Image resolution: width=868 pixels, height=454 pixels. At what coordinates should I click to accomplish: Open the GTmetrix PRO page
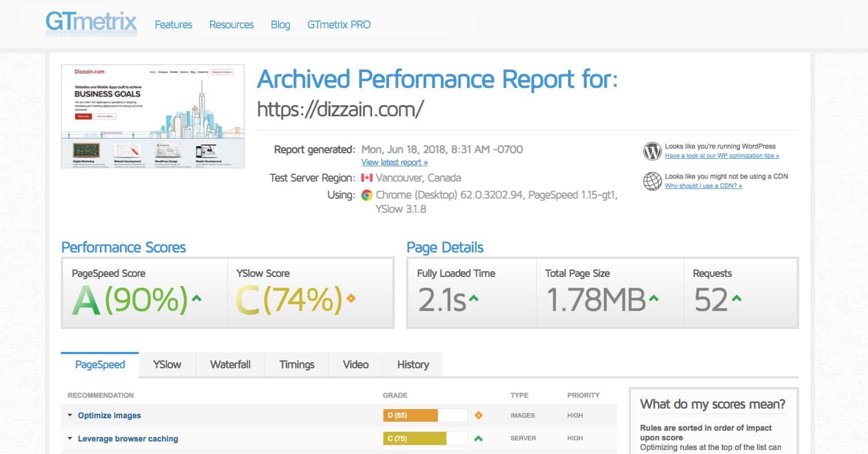[339, 24]
